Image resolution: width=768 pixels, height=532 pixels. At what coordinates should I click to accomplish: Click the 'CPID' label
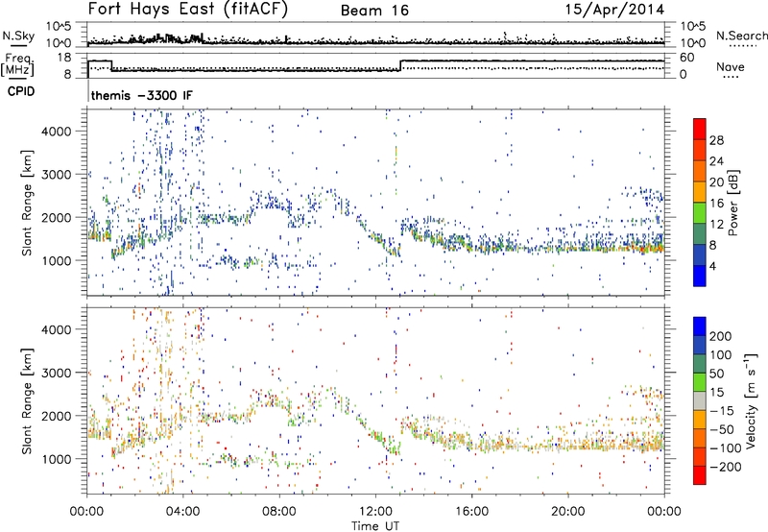20,91
